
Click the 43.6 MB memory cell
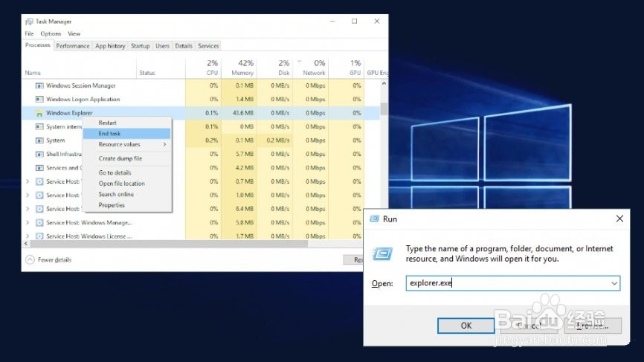click(239, 113)
